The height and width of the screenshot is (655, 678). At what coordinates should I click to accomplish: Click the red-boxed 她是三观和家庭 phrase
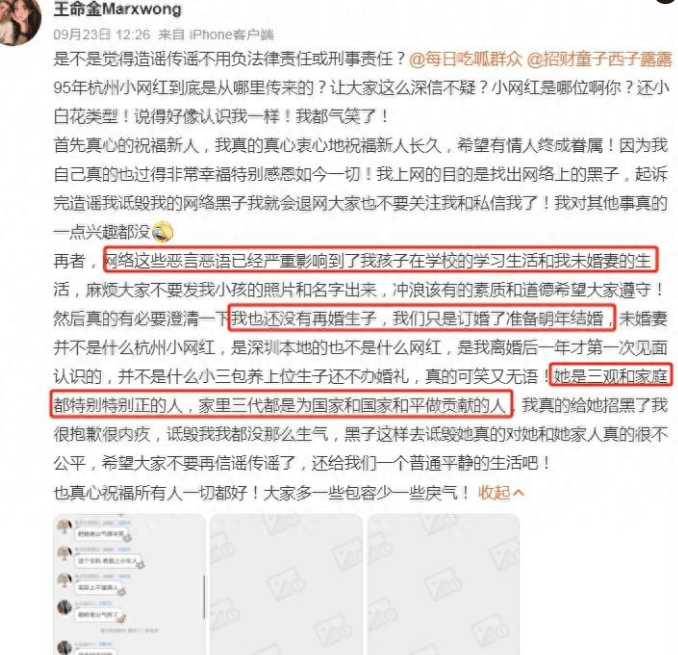pyautogui.click(x=610, y=376)
